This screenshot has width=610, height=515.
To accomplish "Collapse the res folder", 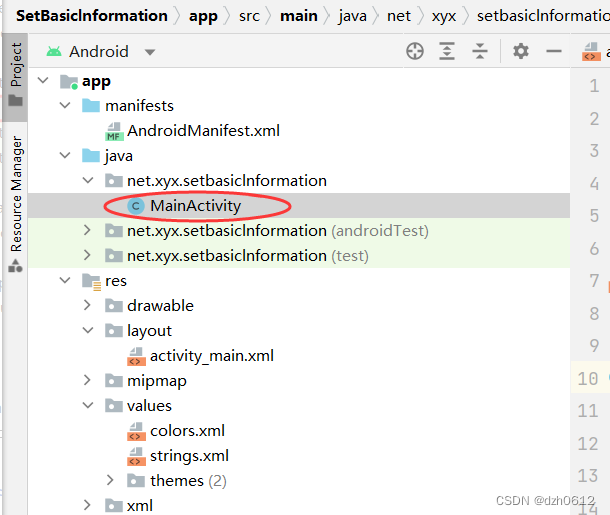I will [x=65, y=280].
